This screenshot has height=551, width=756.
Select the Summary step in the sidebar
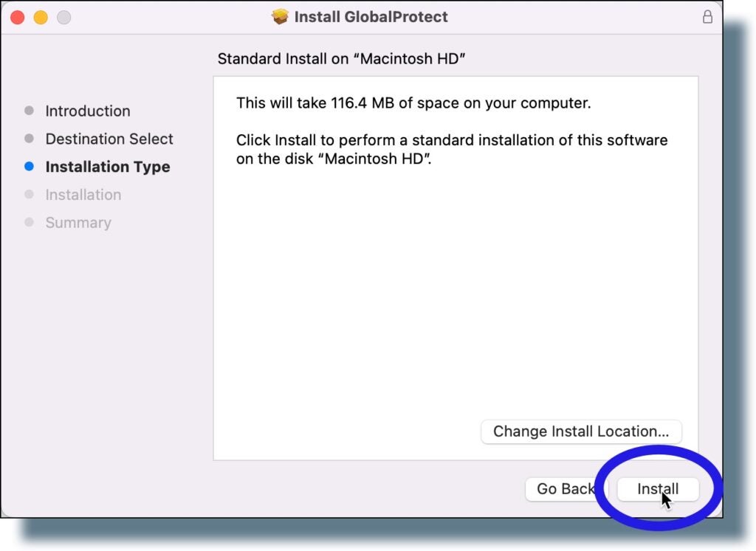click(78, 223)
